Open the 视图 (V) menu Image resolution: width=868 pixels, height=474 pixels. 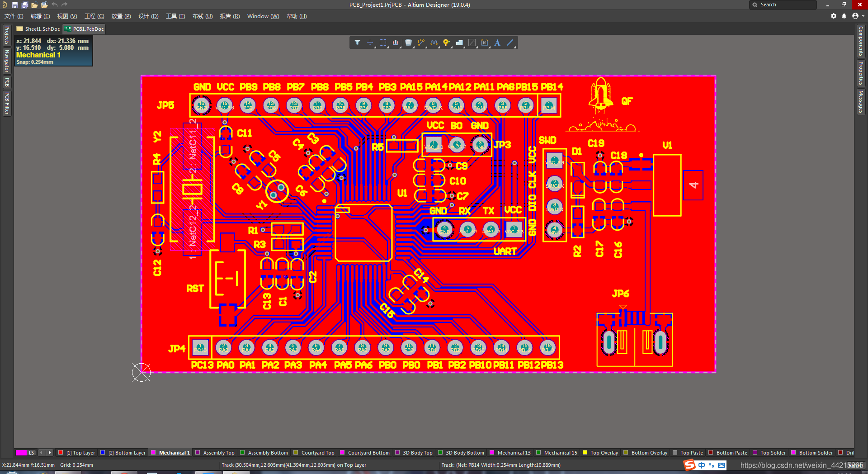67,16
